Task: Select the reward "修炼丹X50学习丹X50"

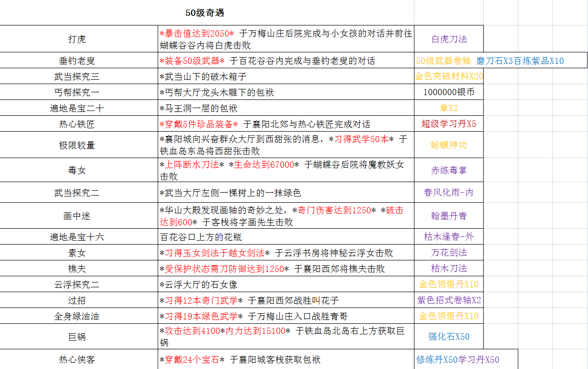Action: (466, 359)
